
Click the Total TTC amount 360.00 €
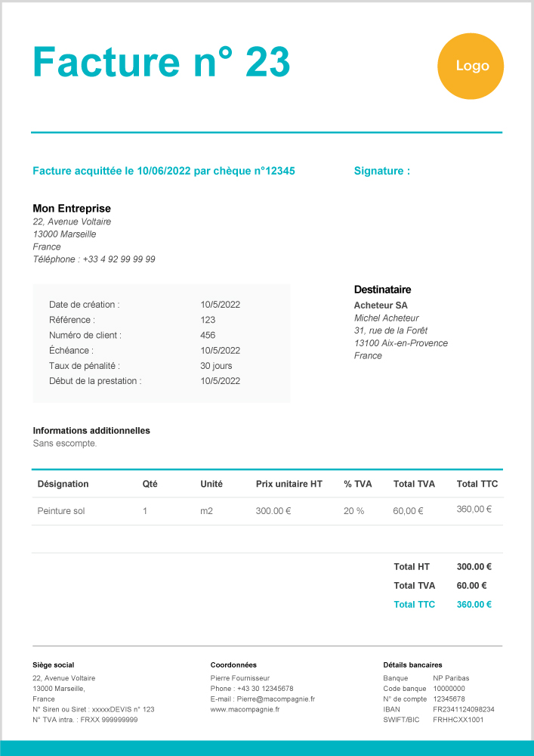[474, 604]
